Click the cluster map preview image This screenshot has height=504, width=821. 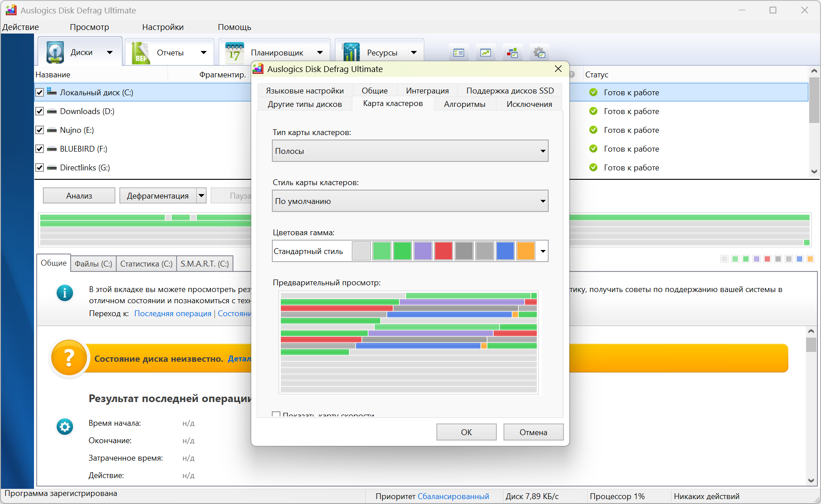[409, 343]
